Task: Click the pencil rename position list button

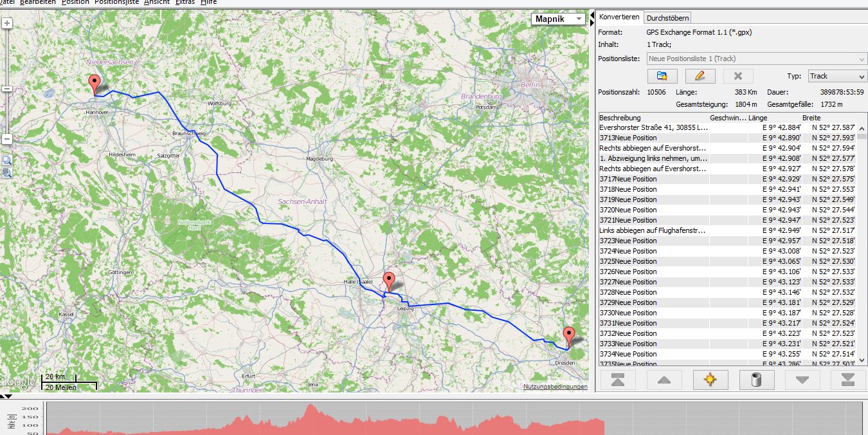Action: coord(700,76)
